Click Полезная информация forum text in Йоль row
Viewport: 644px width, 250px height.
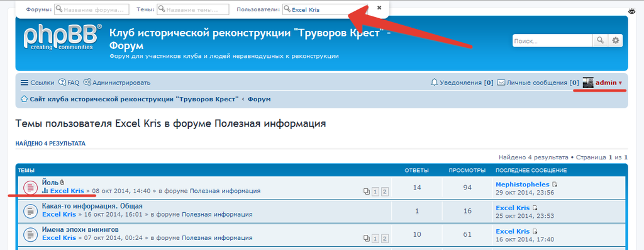click(225, 191)
